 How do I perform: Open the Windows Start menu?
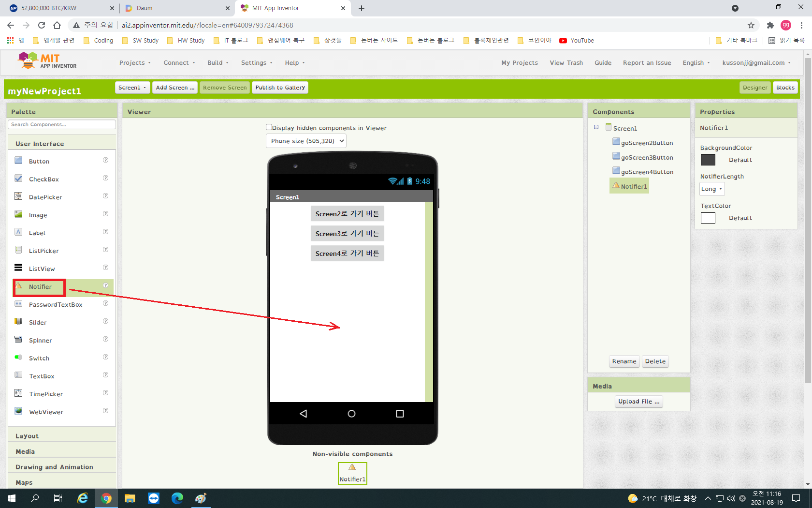[x=12, y=498]
